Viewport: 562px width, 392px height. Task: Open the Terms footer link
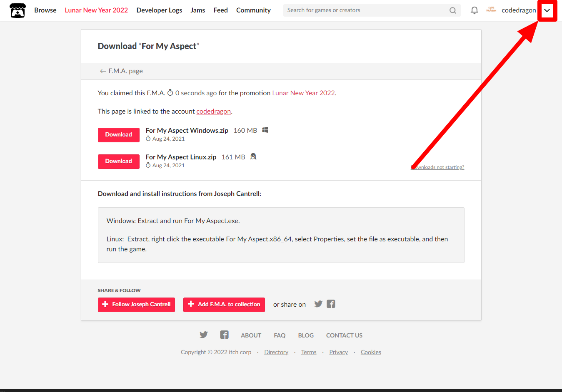coord(309,352)
